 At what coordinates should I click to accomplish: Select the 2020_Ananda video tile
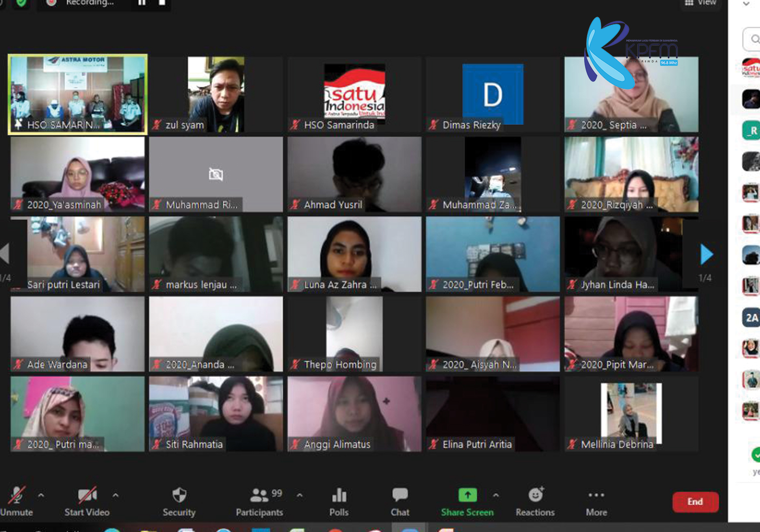[216, 334]
